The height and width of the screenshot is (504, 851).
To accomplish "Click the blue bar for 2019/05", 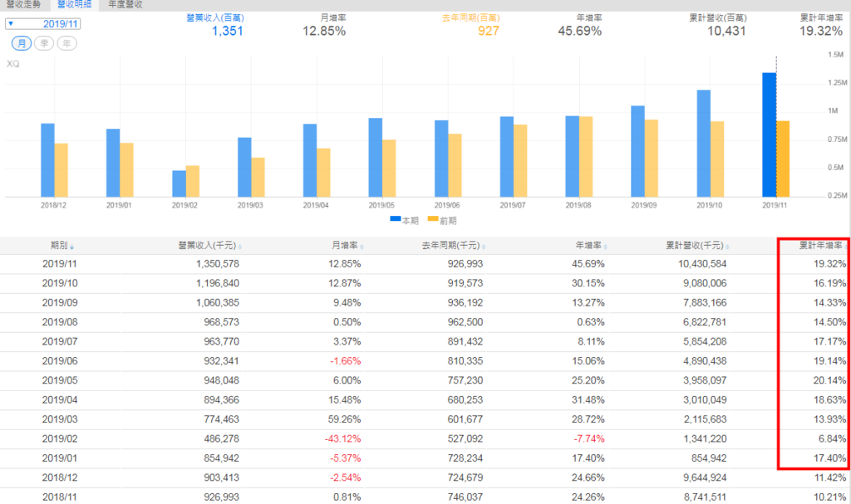I will click(376, 158).
